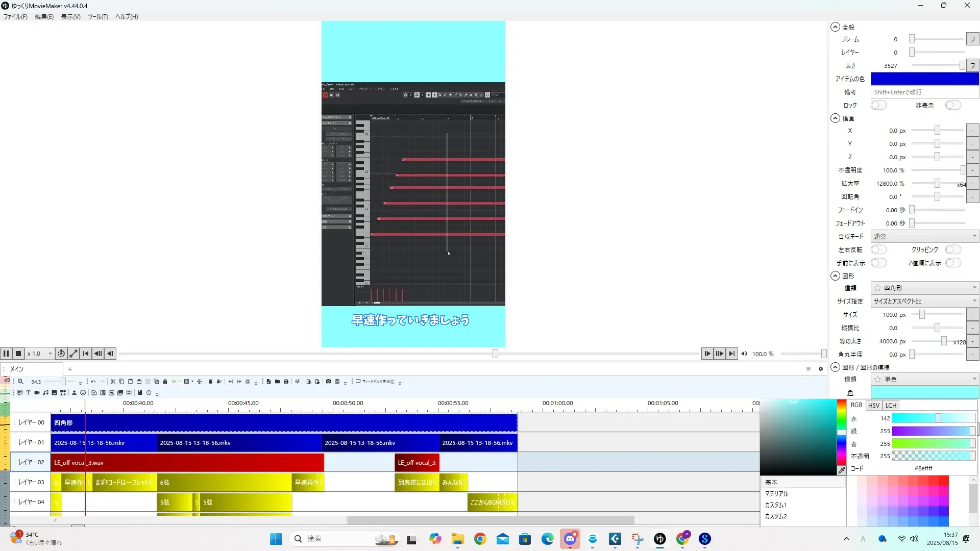Screen dimensions: 980x551
Task: Enable the 左右反転 toggle
Action: (x=878, y=249)
